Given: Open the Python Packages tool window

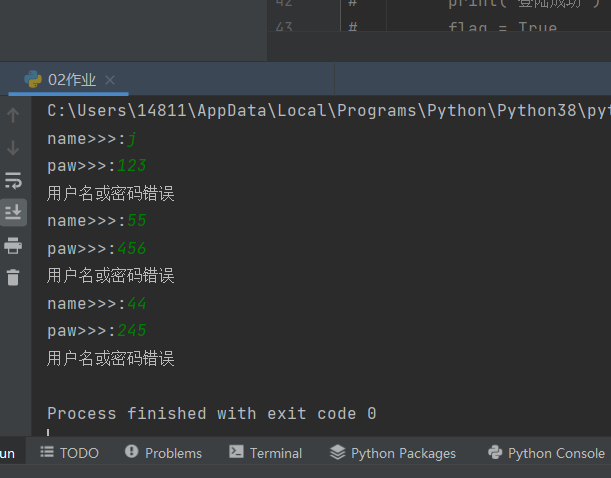Looking at the screenshot, I should (x=393, y=453).
